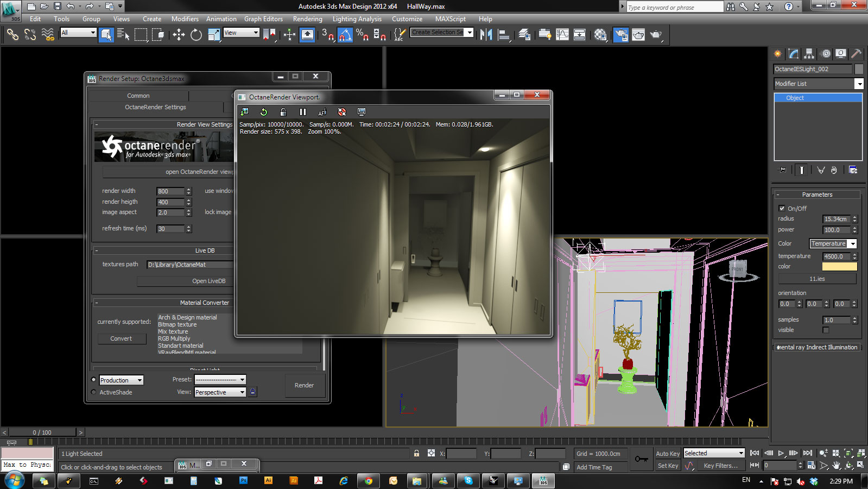Choose the Select and Move tool
Image resolution: width=868 pixels, height=489 pixels.
coord(179,35)
